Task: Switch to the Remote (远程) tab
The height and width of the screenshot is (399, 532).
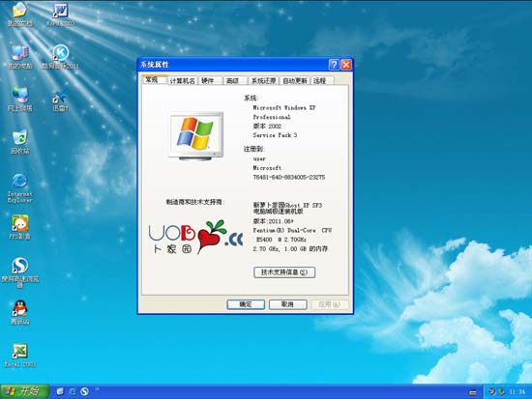Action: 322,81
